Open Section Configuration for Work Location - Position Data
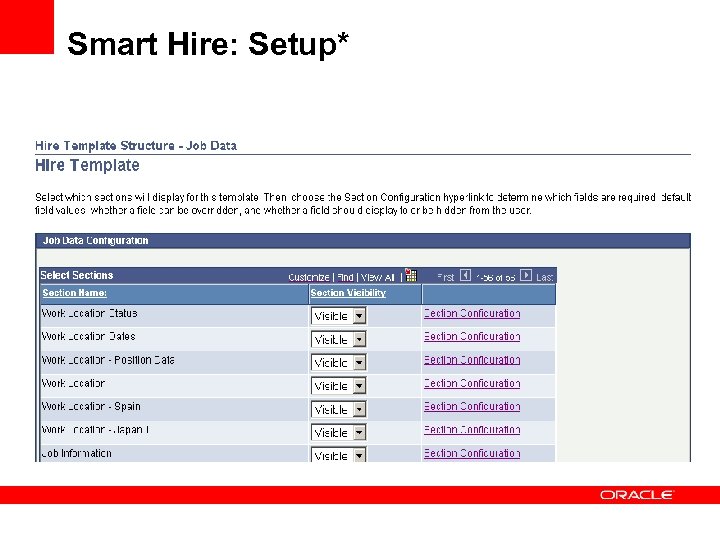This screenshot has width=720, height=540. coord(472,360)
